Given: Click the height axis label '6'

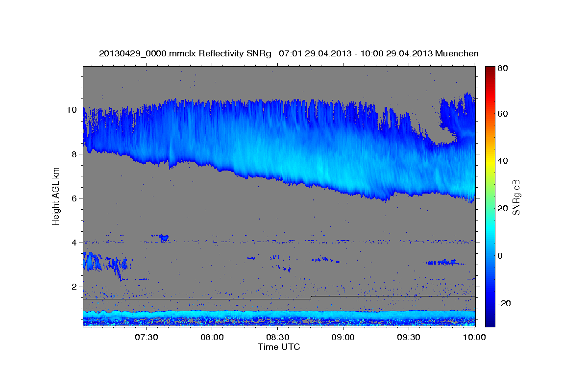Looking at the screenshot, I should [74, 198].
